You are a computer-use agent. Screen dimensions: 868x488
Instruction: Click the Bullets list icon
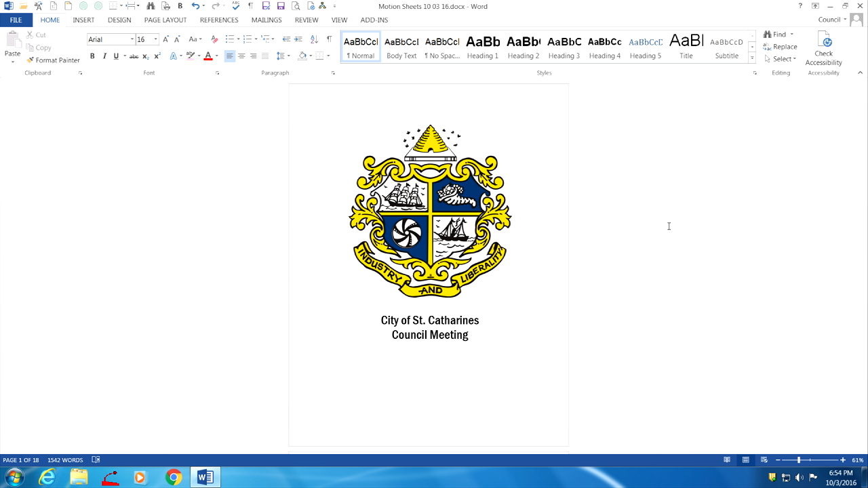[x=230, y=39]
